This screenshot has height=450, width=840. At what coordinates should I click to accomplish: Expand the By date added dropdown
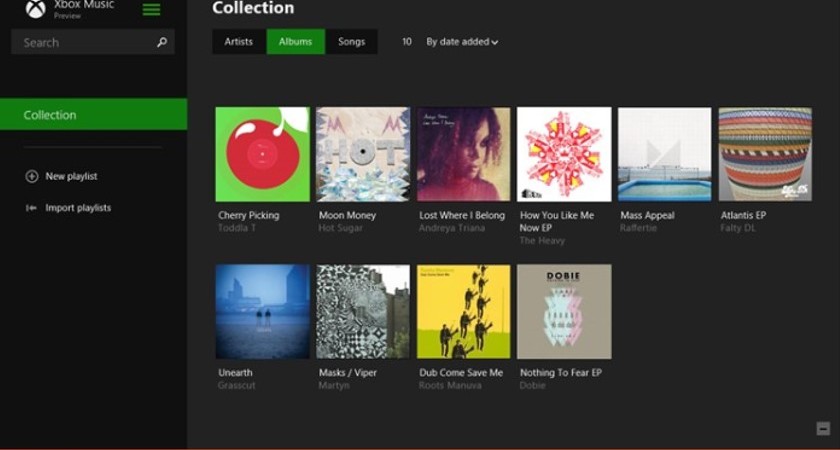[462, 42]
